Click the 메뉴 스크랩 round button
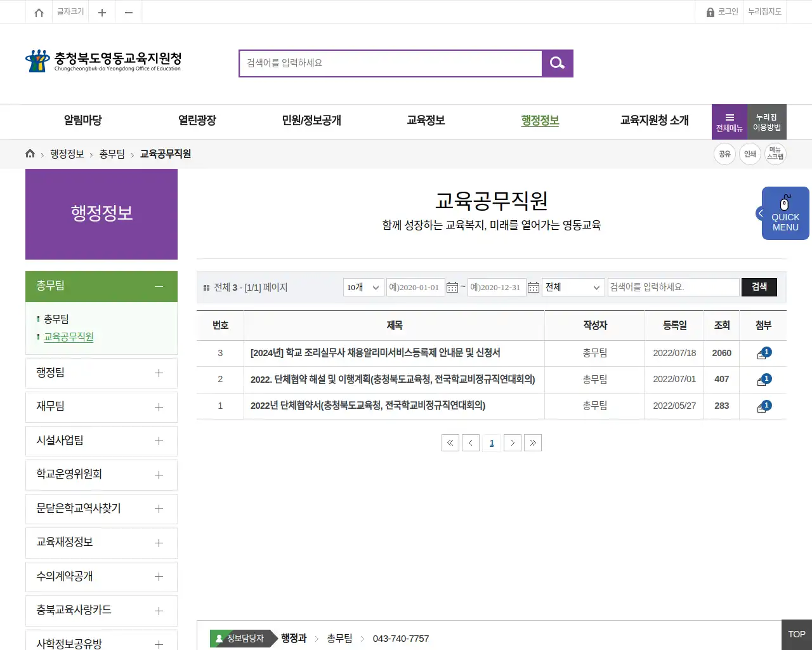Screen dimensions: 812x650 point(775,154)
